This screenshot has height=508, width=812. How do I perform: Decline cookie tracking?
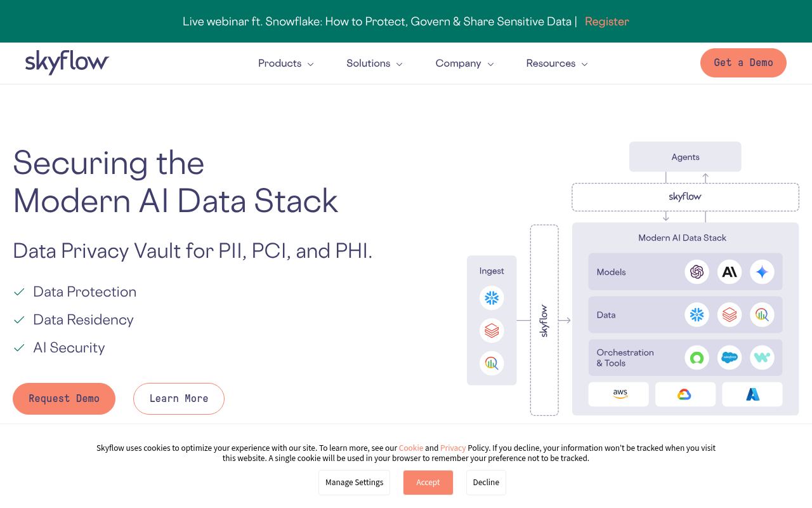point(486,482)
